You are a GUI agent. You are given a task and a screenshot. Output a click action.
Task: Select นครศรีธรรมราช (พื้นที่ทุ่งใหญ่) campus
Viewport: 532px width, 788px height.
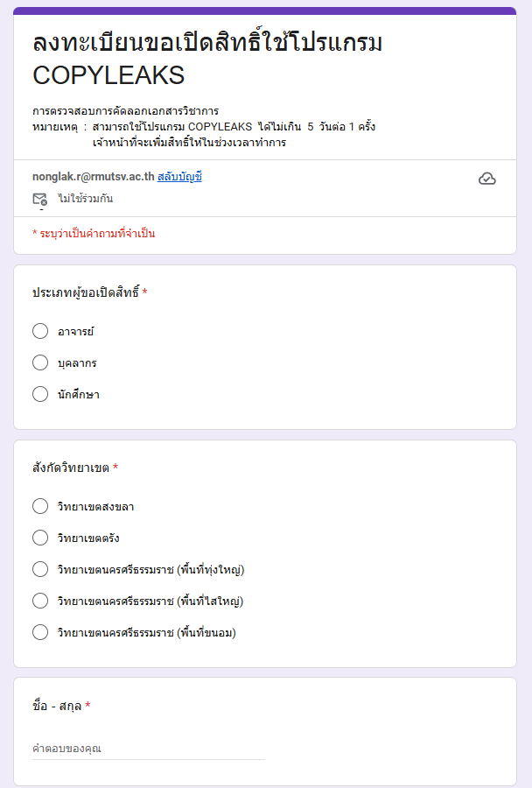click(40, 569)
